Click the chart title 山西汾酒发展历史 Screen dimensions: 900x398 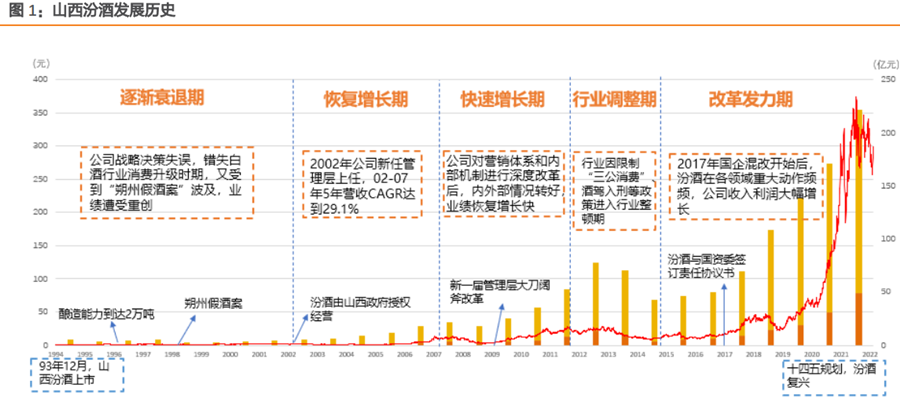[x=113, y=10]
